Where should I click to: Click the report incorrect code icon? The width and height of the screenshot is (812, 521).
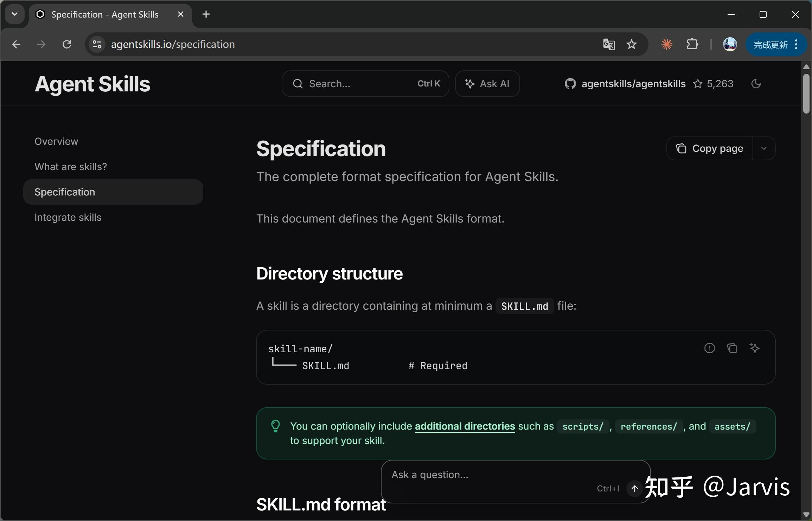(710, 348)
